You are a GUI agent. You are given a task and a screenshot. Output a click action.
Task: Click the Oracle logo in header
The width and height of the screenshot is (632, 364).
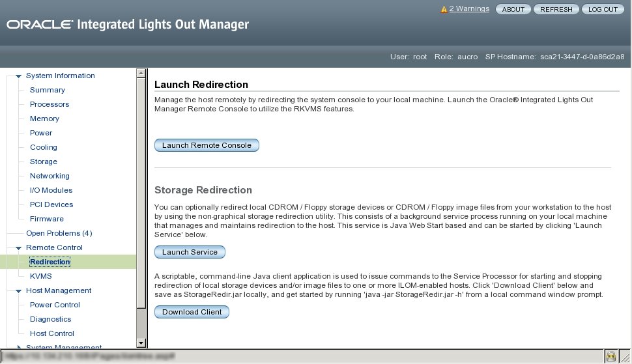(x=40, y=25)
